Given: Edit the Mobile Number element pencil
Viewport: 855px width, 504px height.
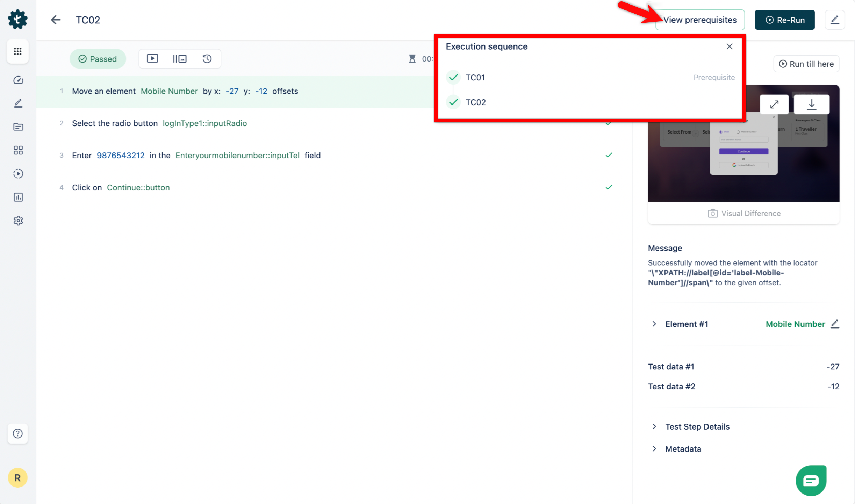Looking at the screenshot, I should (x=835, y=324).
